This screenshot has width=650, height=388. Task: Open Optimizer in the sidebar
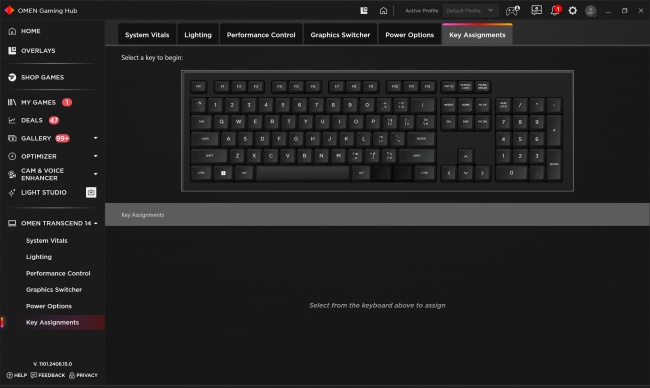point(39,156)
